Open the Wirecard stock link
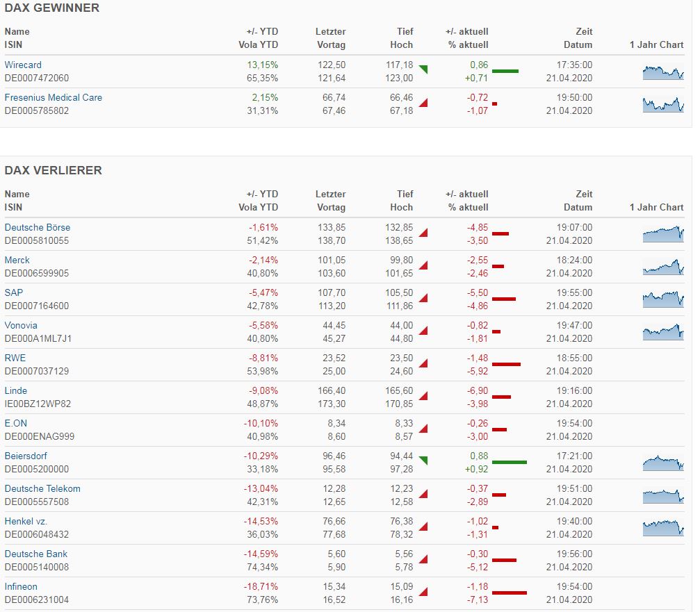 (x=23, y=65)
